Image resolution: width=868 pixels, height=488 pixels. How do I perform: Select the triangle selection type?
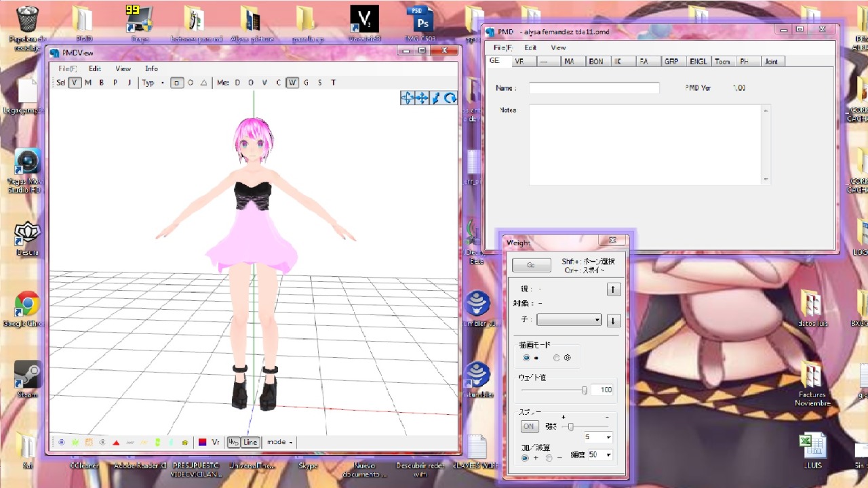click(203, 83)
